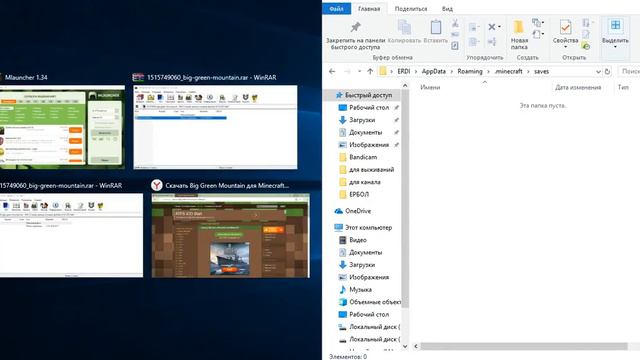The width and height of the screenshot is (640, 360).
Task: Click navigation pane scroll up arrow
Action: 405,85
